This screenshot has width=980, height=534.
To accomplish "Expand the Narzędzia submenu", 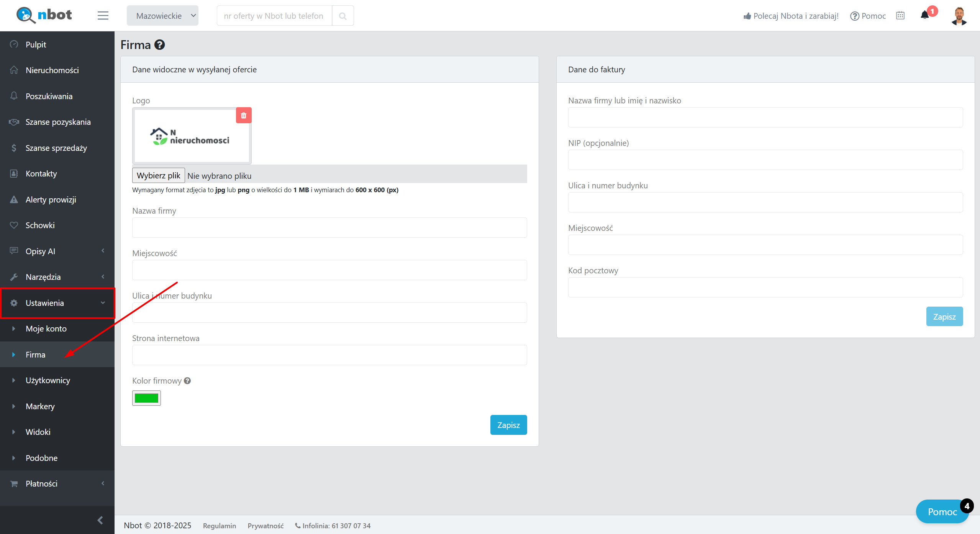I will coord(57,277).
